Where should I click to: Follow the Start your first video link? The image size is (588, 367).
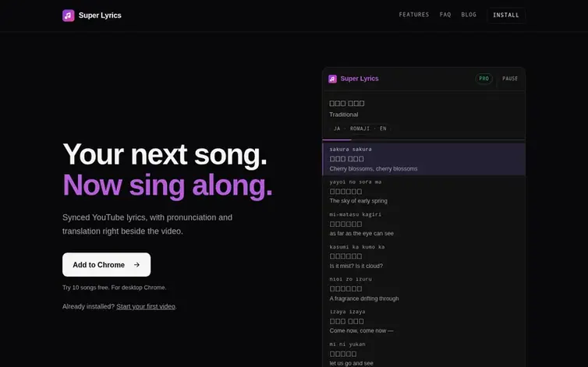coord(146,306)
